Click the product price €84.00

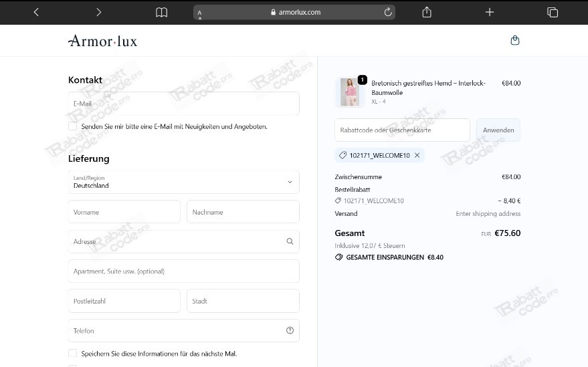click(511, 83)
